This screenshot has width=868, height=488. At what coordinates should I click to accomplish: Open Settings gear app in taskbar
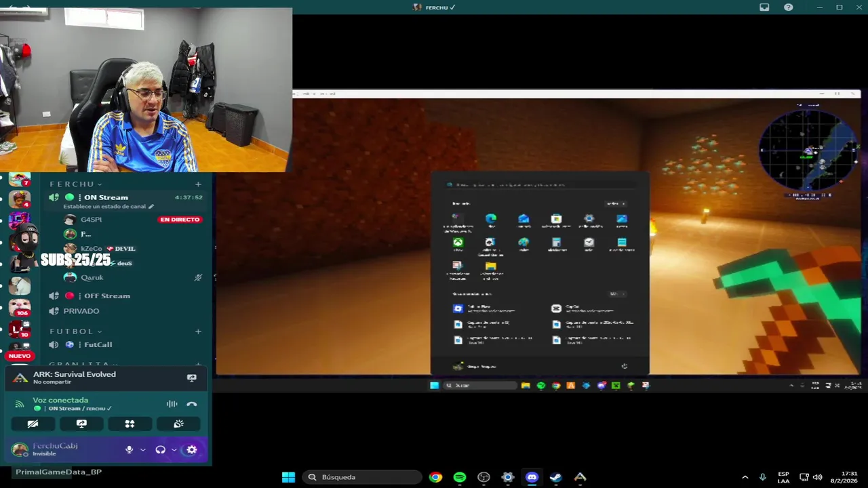[508, 477]
